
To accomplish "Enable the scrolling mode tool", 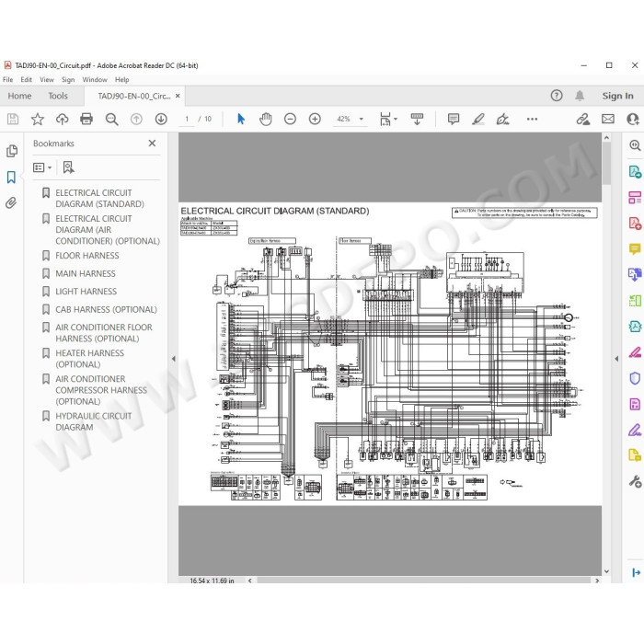I will (417, 119).
